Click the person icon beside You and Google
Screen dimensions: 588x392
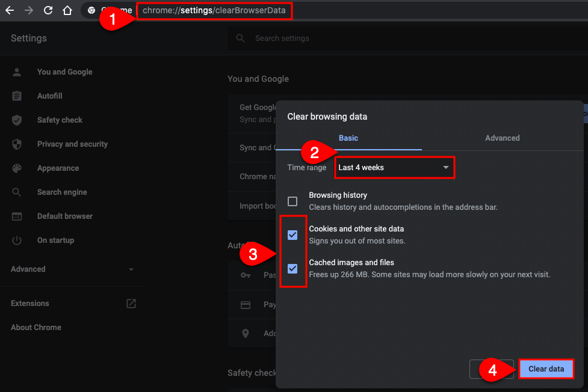pyautogui.click(x=17, y=72)
